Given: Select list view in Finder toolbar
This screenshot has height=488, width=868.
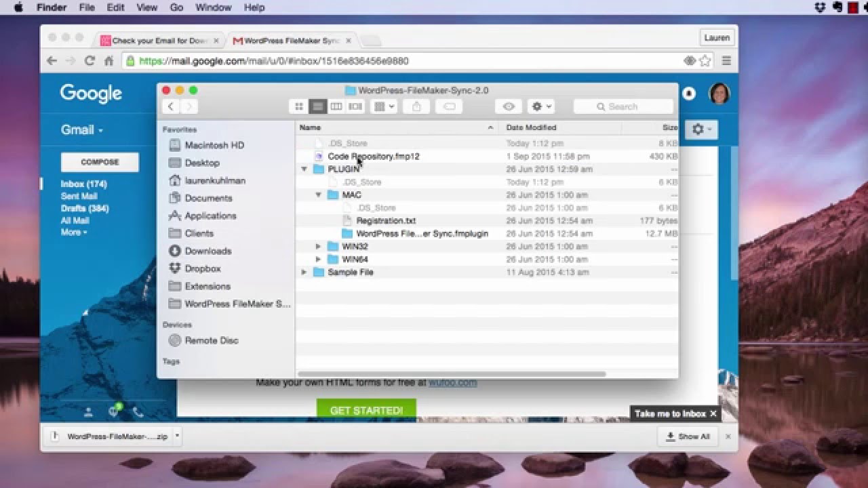Looking at the screenshot, I should coord(317,106).
